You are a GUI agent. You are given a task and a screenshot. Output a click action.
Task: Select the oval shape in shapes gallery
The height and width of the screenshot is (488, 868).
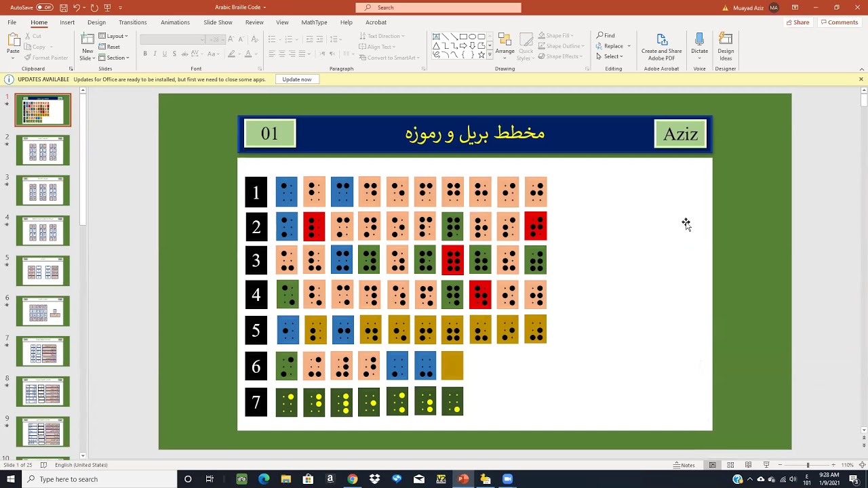pos(473,37)
